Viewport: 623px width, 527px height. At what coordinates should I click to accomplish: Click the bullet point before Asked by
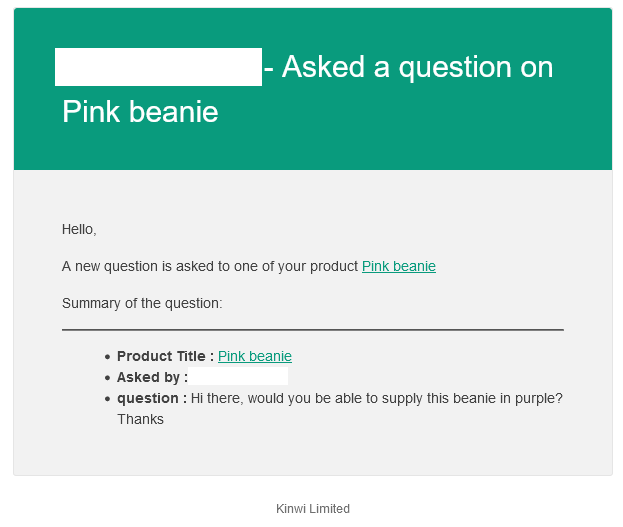107,378
